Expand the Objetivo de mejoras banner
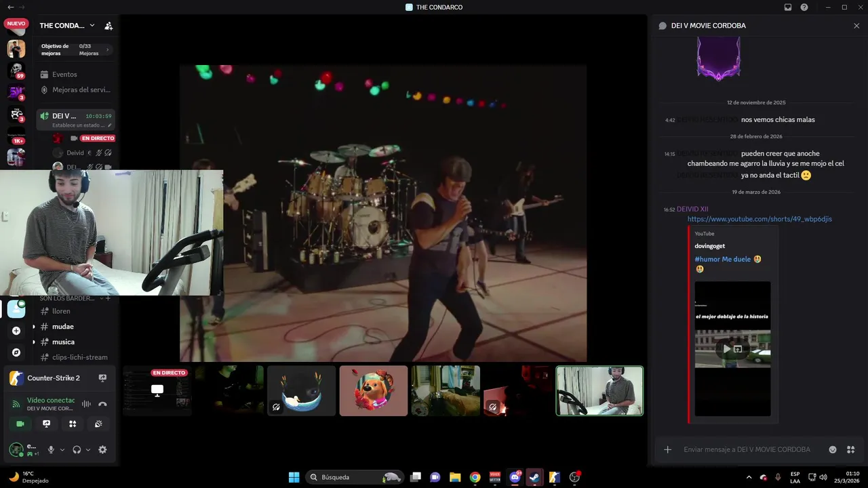 click(75, 49)
